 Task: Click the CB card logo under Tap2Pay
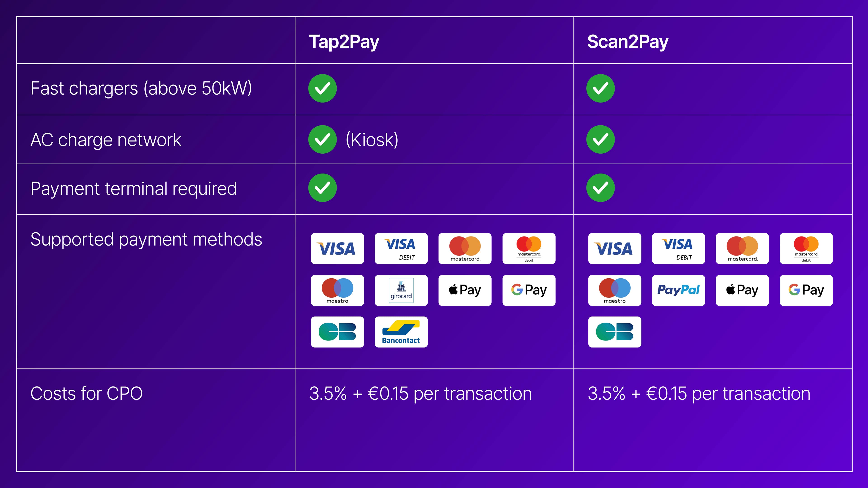coord(337,332)
